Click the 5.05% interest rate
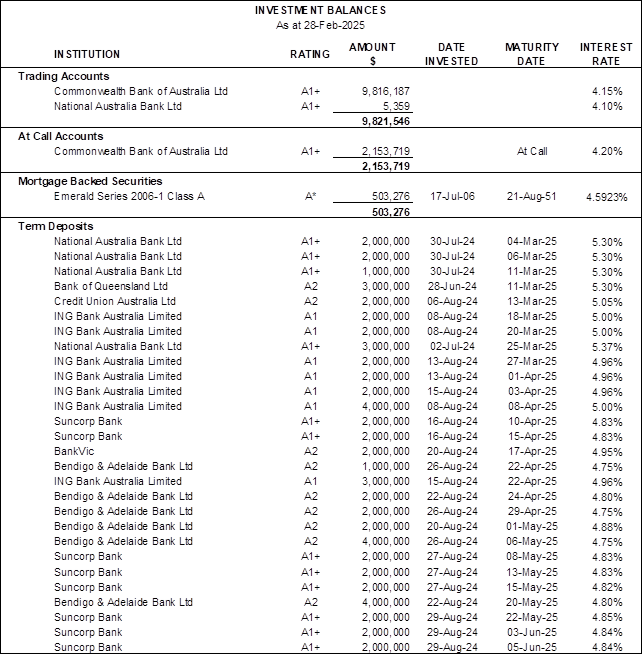Viewport: 643px width, 655px height. click(x=607, y=302)
